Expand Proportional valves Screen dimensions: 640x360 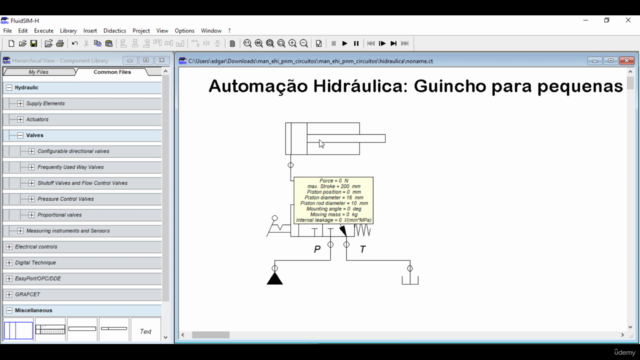(x=31, y=215)
